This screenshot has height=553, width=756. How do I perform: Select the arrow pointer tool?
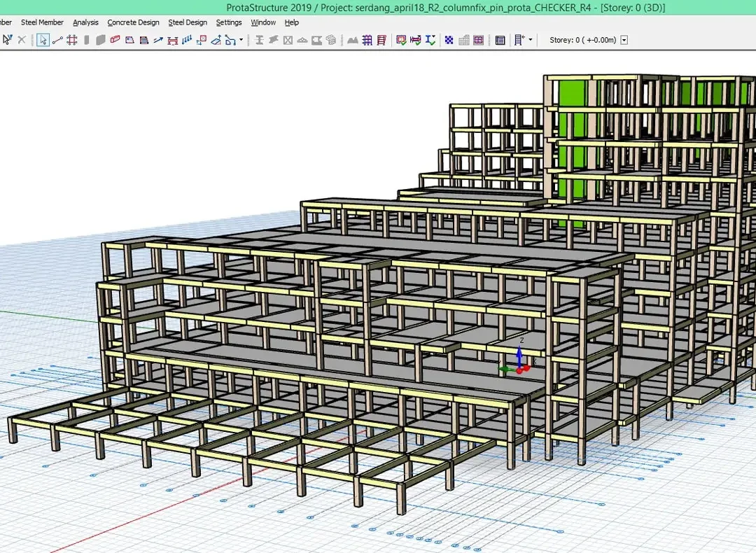[43, 40]
